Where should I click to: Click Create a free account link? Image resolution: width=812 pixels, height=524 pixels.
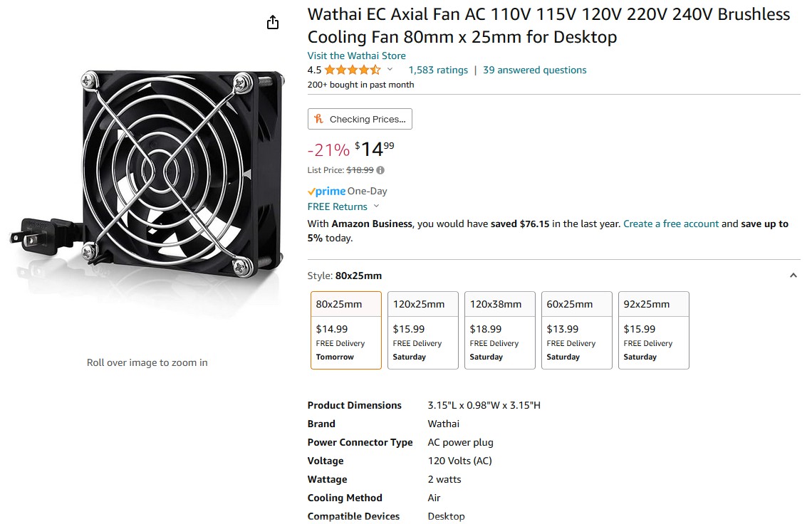tap(671, 224)
